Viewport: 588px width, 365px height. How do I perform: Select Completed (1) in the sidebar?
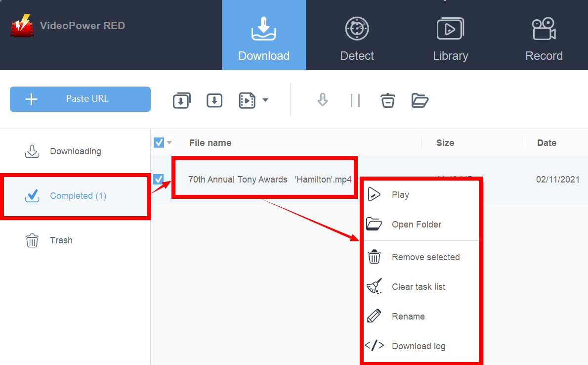point(76,196)
